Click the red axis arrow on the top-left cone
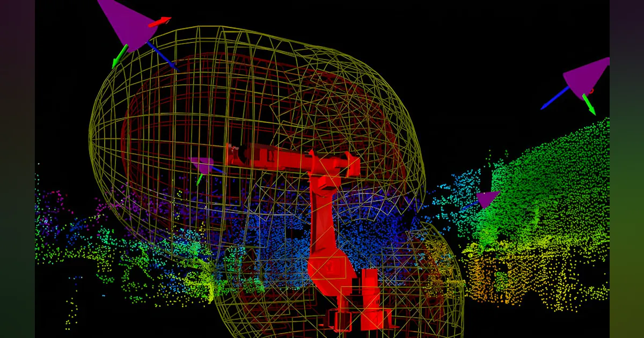Viewport: 644px width, 338px height. point(159,22)
